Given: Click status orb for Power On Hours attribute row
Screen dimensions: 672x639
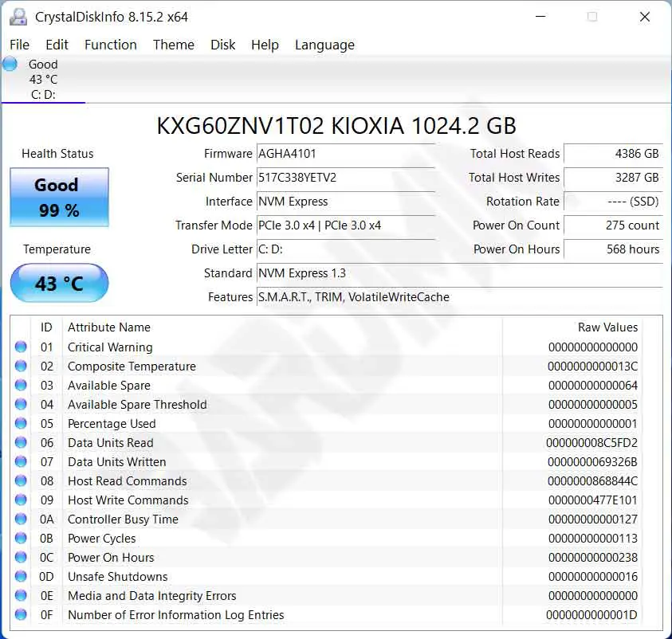Looking at the screenshot, I should pos(21,557).
